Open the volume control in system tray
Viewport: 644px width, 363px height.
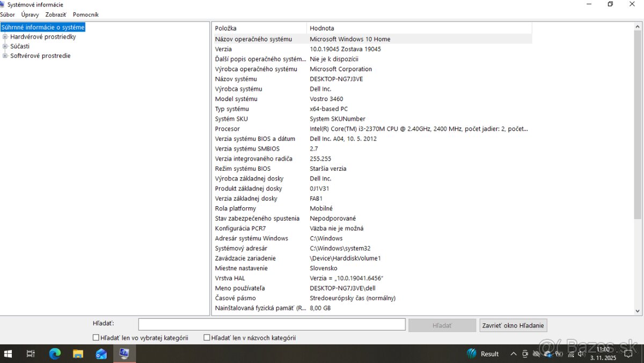pyautogui.click(x=582, y=354)
